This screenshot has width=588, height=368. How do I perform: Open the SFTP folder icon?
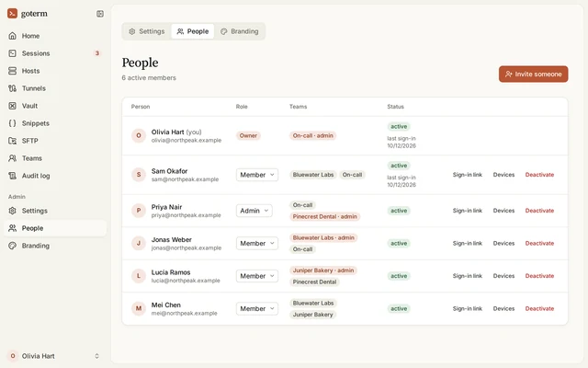point(12,141)
